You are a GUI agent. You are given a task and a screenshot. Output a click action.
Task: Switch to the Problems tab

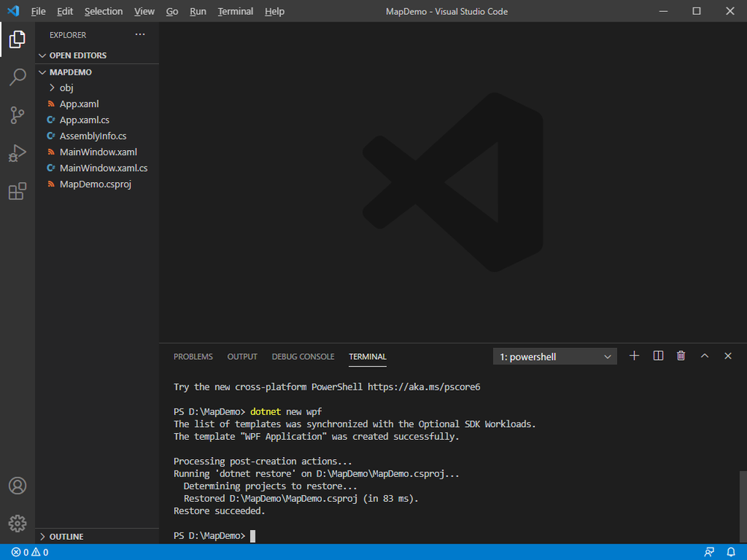[193, 357]
